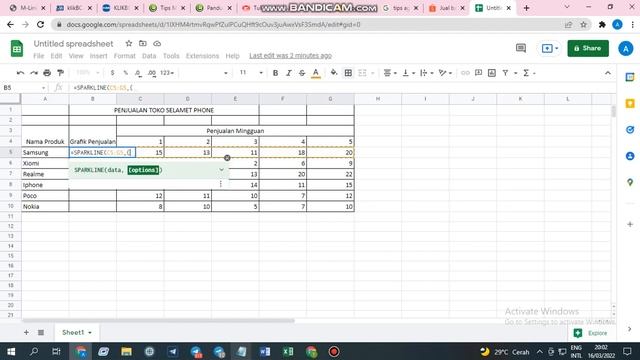Open the text color picker
Screen dimensions: 640x360
pos(316,73)
